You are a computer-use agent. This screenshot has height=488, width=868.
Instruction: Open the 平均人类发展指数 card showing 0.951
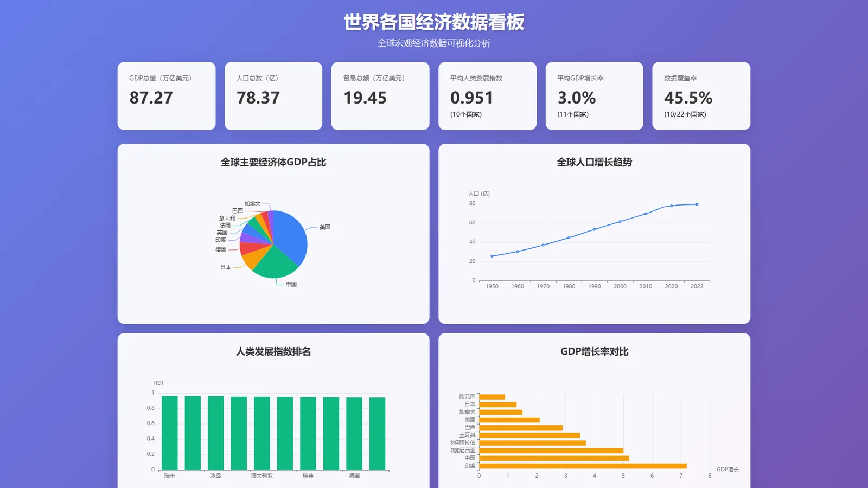487,96
